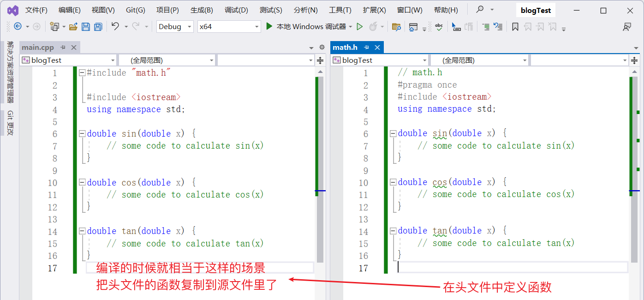Open the (全局范围) scope dropdown in math.h
This screenshot has width=644, height=300.
[479, 60]
